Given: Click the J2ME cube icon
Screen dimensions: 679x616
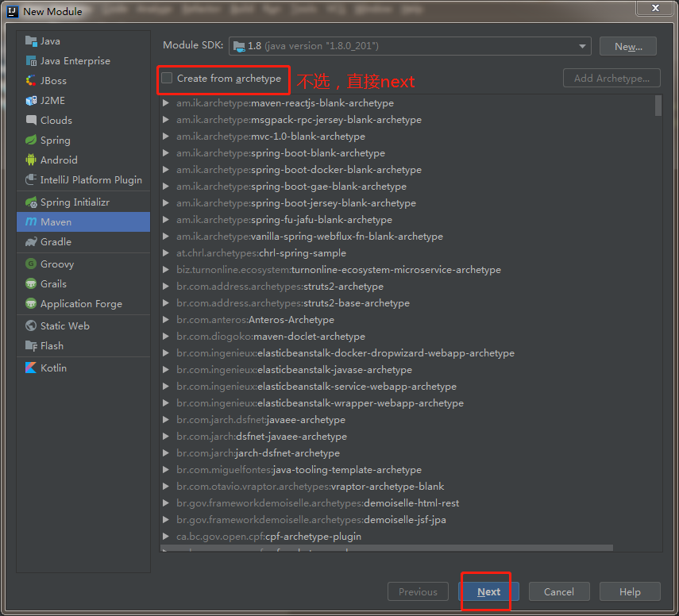Looking at the screenshot, I should tap(31, 101).
